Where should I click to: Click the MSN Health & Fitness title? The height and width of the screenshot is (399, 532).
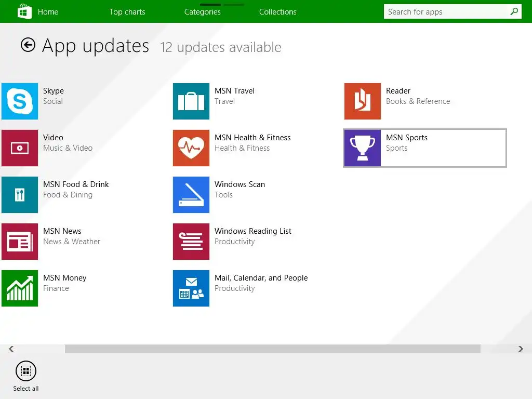252,137
